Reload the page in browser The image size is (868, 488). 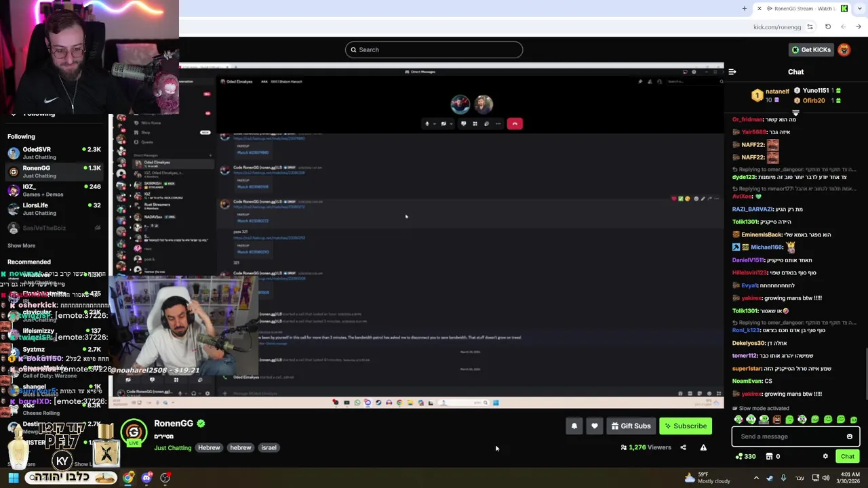point(828,27)
